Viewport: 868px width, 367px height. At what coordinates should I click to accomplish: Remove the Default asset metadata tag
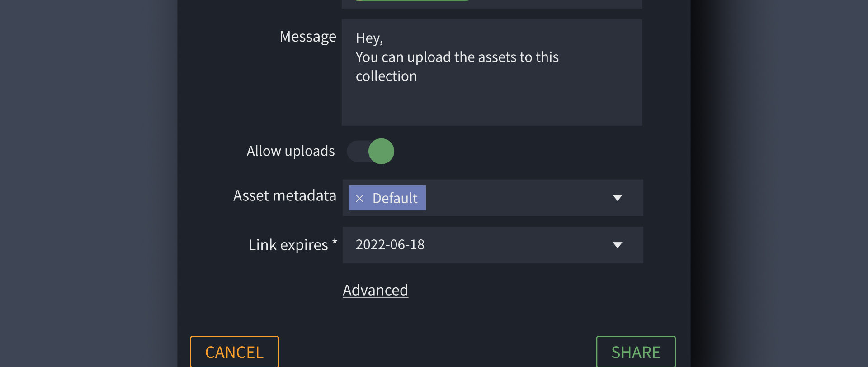click(359, 198)
